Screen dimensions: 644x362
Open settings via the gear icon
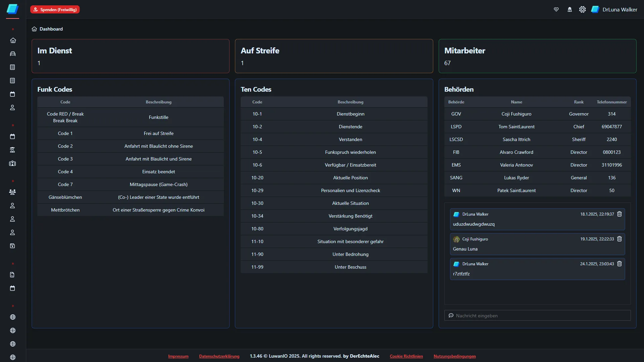582,9
